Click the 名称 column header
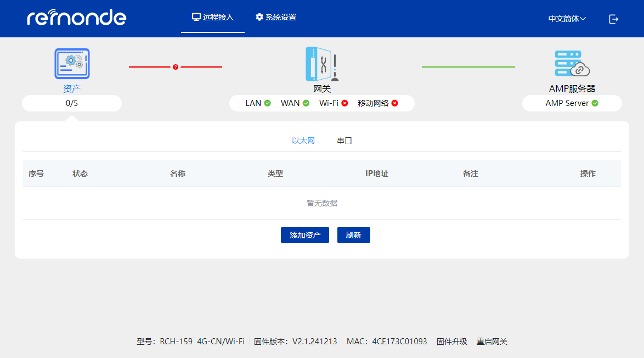 pos(177,174)
